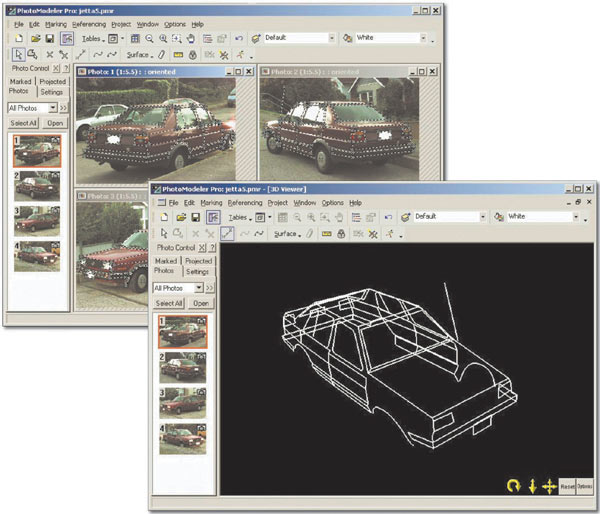Click undo arrow in 3D Viewer toolbar
The image size is (600, 514).
click(388, 217)
